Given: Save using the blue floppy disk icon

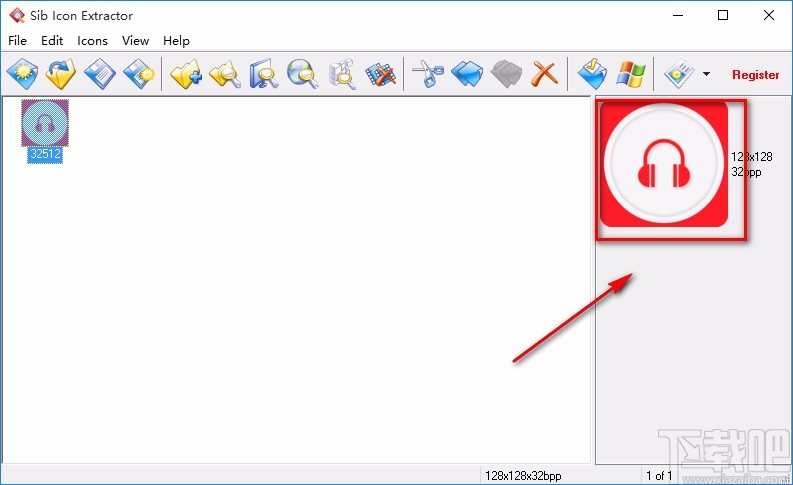Looking at the screenshot, I should pyautogui.click(x=100, y=74).
